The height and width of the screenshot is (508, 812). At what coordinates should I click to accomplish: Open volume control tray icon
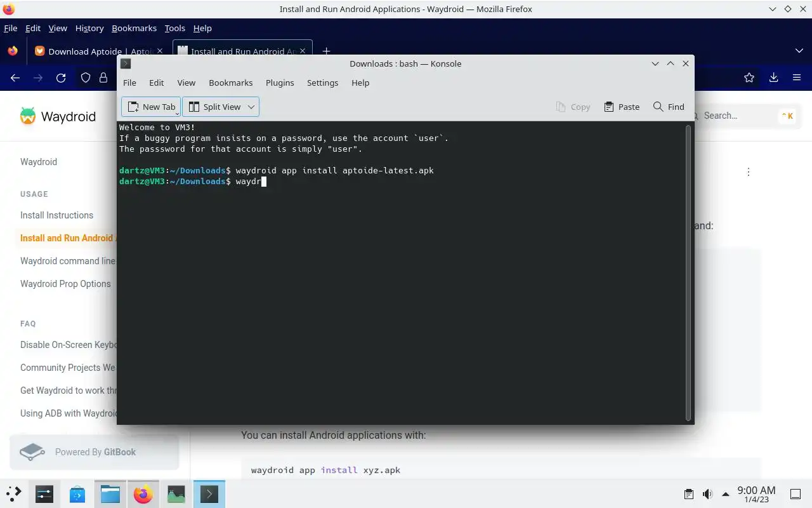pos(707,494)
